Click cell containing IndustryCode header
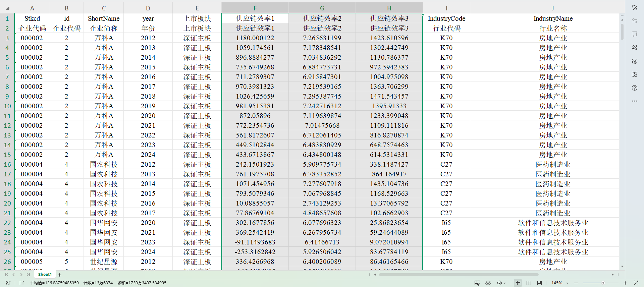 (446, 18)
